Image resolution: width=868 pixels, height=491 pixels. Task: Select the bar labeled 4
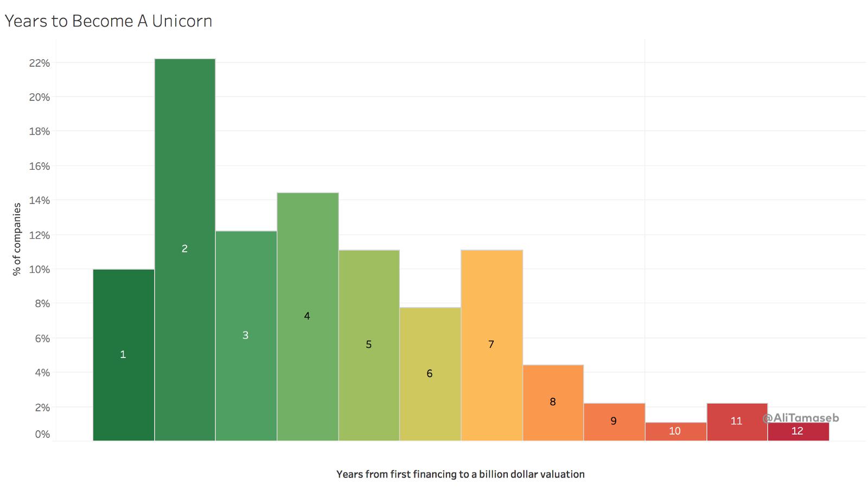(x=307, y=316)
